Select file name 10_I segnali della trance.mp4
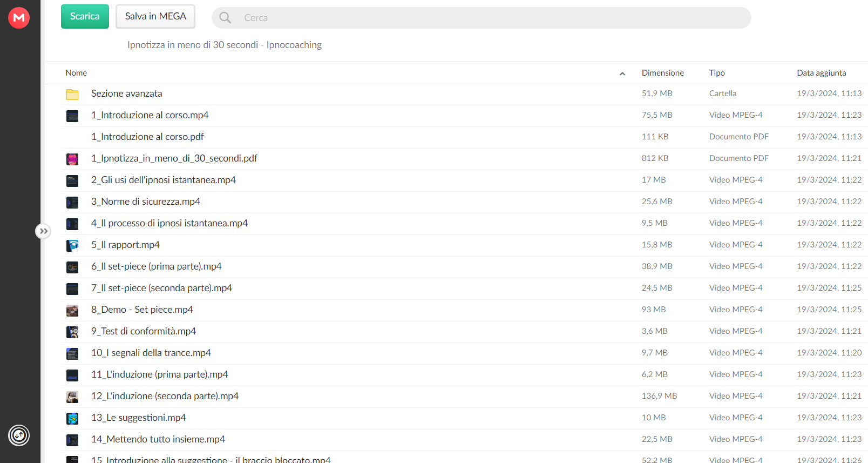 point(151,353)
